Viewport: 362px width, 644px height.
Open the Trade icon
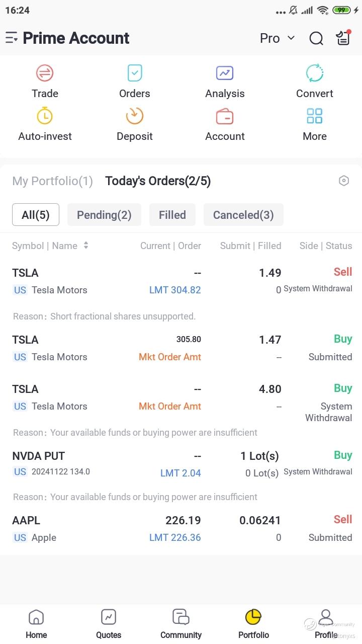click(x=45, y=73)
